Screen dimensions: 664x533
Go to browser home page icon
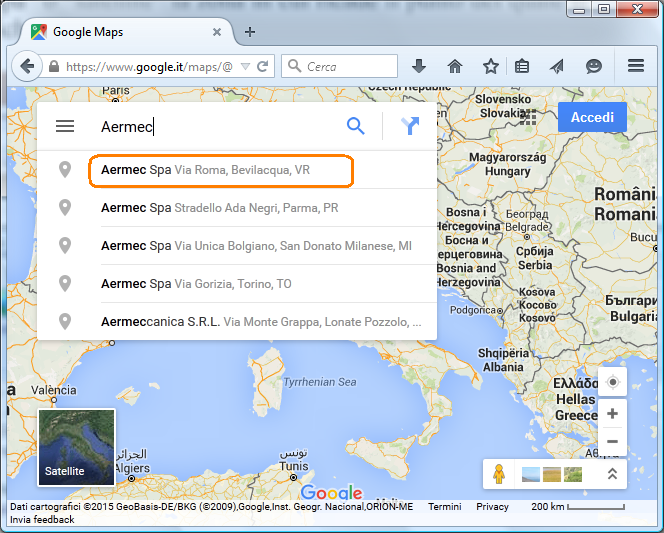[x=455, y=66]
